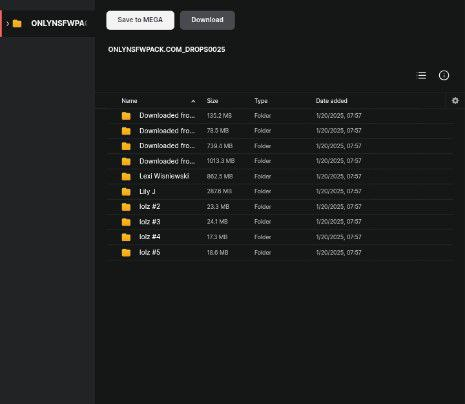Click the lolz #3 folder icon
Screen dimensions: 465x404
coord(126,222)
